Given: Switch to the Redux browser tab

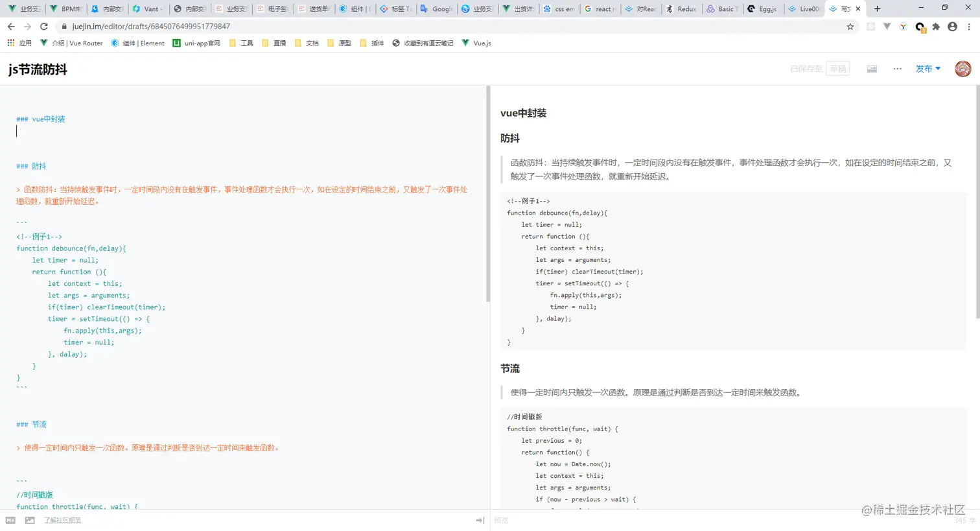Looking at the screenshot, I should click(x=682, y=9).
